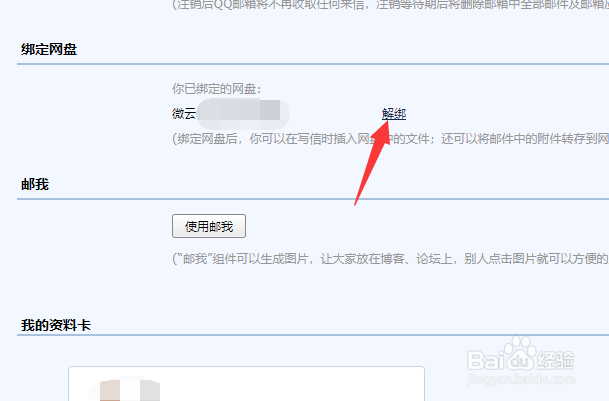Click the red arrow annotation
The image size is (609, 401).
tap(373, 161)
